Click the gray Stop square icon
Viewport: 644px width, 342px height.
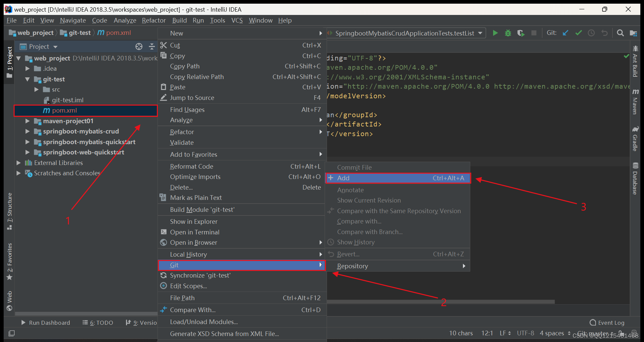[534, 33]
